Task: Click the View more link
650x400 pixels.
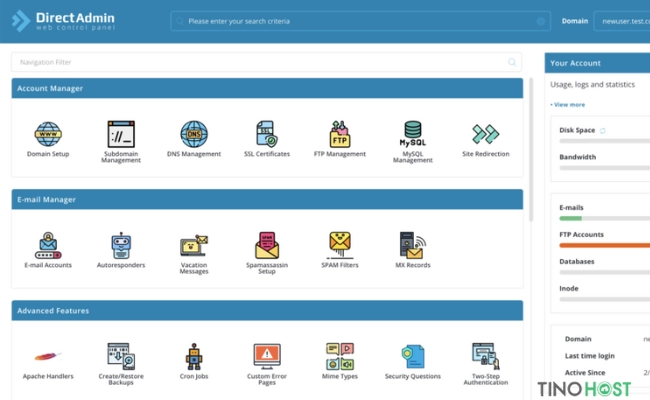Action: coord(568,105)
